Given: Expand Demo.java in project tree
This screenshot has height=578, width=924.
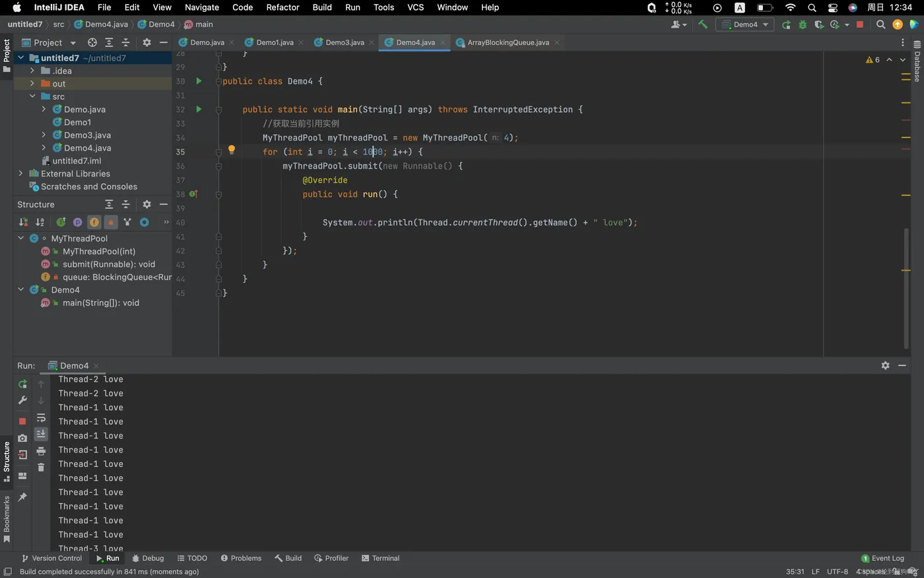Looking at the screenshot, I should (44, 109).
